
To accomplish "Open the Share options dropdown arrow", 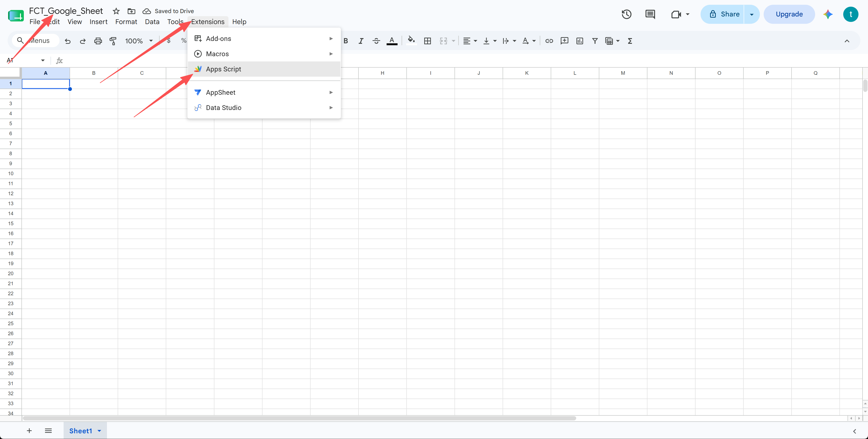I will click(752, 14).
